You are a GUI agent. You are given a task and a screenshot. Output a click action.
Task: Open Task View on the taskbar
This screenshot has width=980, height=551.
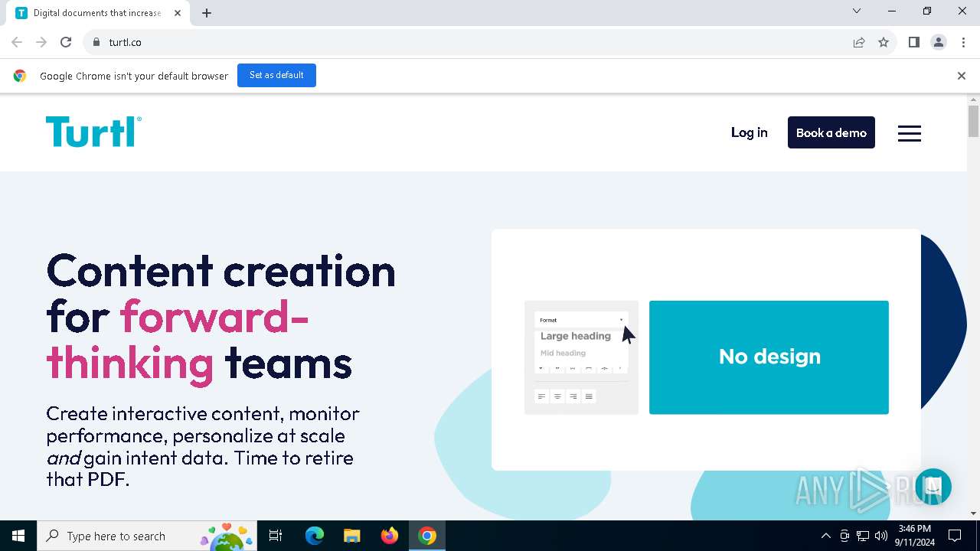pos(276,536)
